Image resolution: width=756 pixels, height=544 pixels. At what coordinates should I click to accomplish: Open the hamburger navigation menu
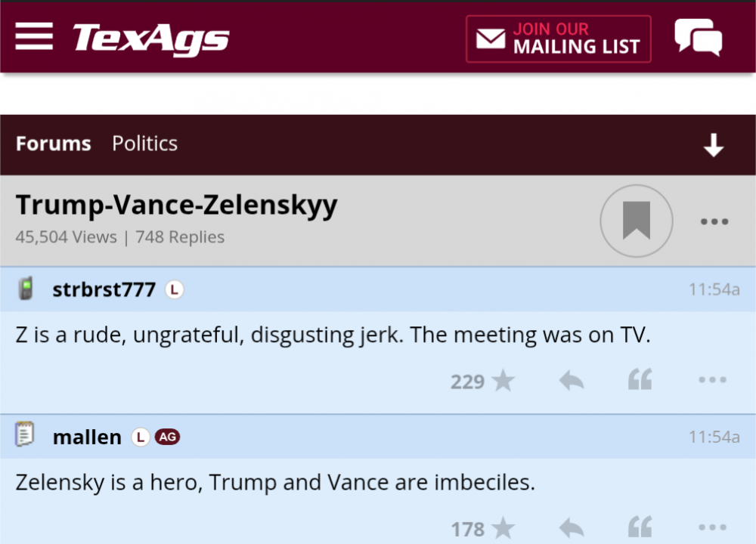click(34, 36)
